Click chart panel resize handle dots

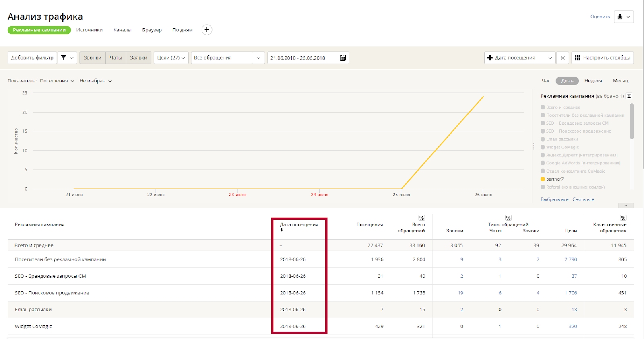coord(534,146)
